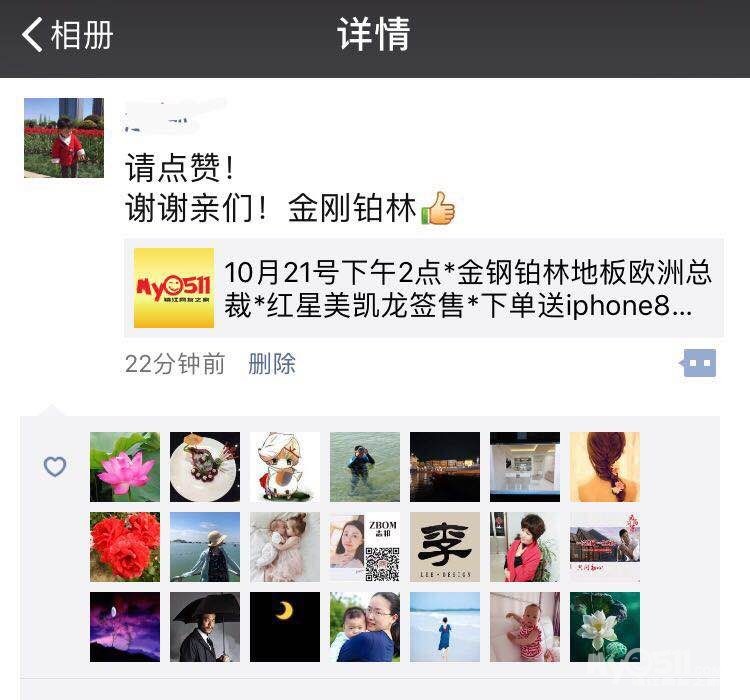The image size is (750, 700).
Task: Open the ZBOM QR code avatar
Action: point(365,547)
